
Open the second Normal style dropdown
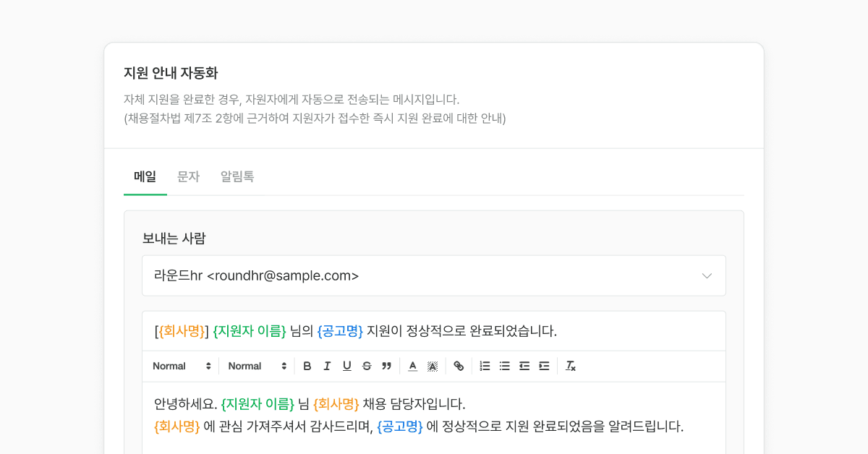[x=258, y=366]
